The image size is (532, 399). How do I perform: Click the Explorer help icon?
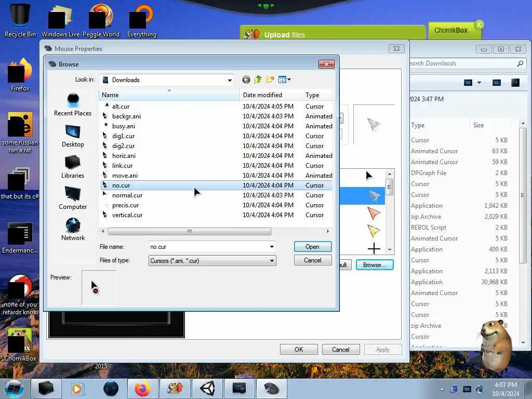515,83
